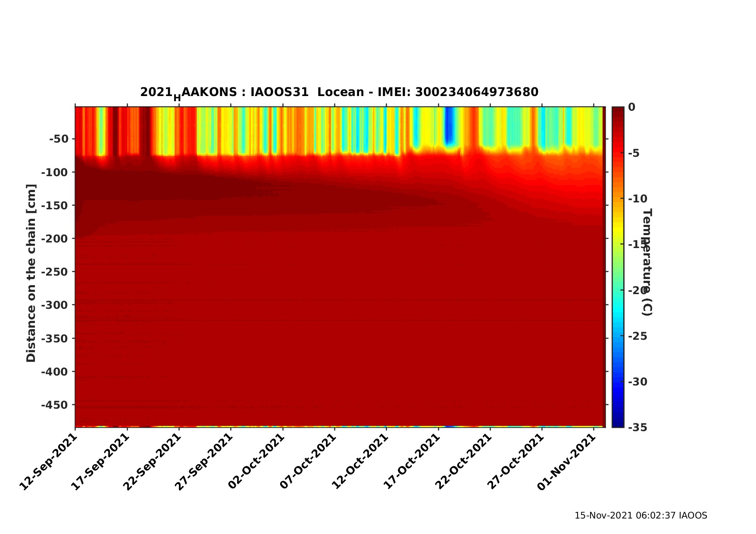Select the 02-Oct-2021 date tick label
The height and width of the screenshot is (534, 756).
pyautogui.click(x=256, y=462)
